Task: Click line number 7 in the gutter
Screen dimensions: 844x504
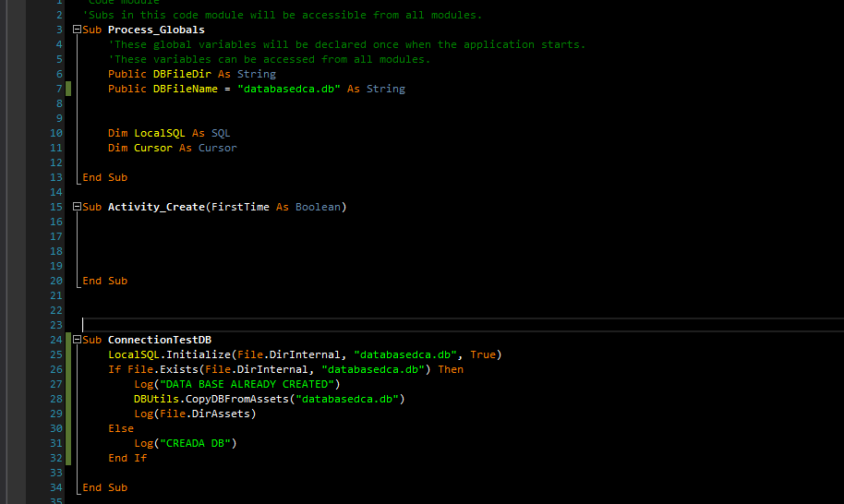Action: [x=59, y=89]
